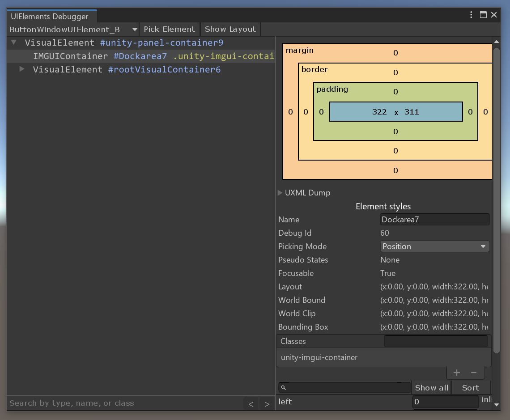Image resolution: width=510 pixels, height=420 pixels.
Task: Open the panel kebab options menu
Action: tap(471, 15)
